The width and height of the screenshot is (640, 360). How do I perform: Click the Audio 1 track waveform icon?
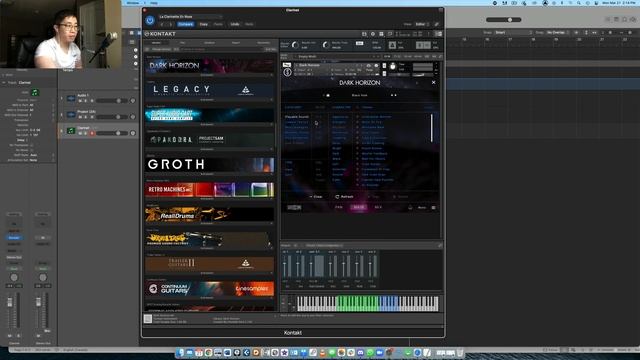tap(71, 98)
